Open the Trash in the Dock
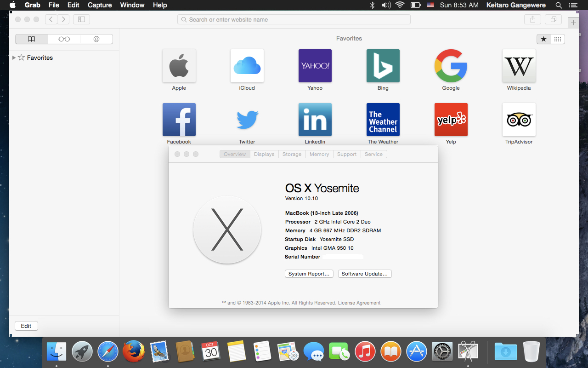This screenshot has height=368, width=588. click(x=531, y=352)
